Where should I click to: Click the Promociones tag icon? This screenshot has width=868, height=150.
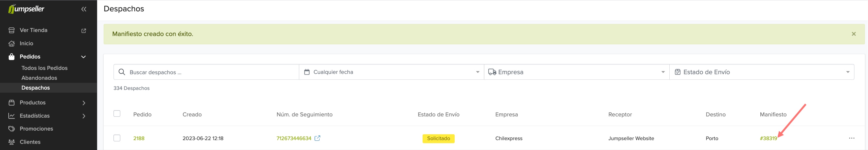pos(11,129)
